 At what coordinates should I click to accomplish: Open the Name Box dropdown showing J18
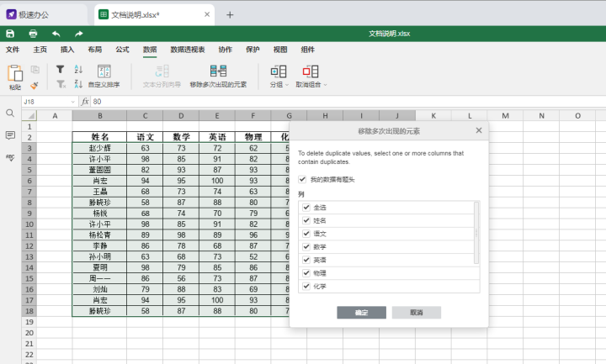[72, 102]
